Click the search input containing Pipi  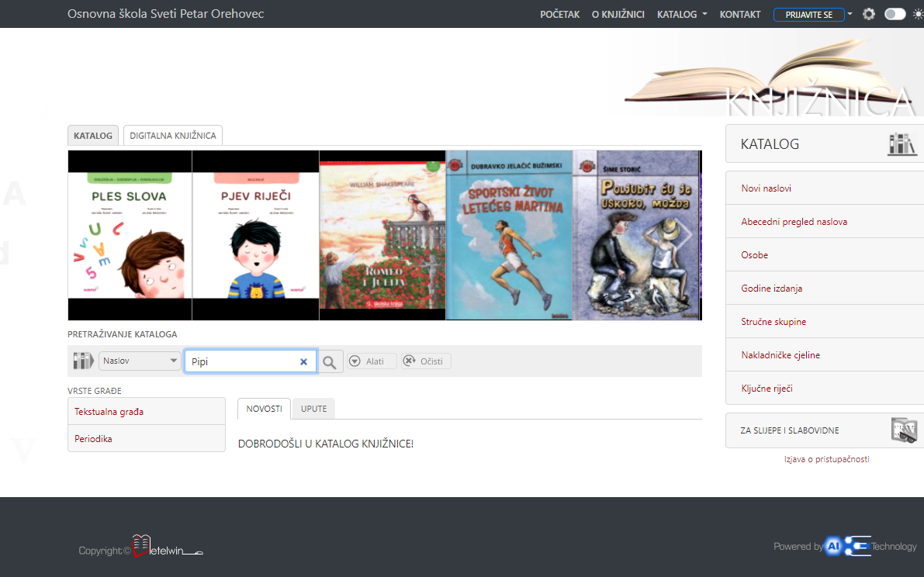(251, 361)
